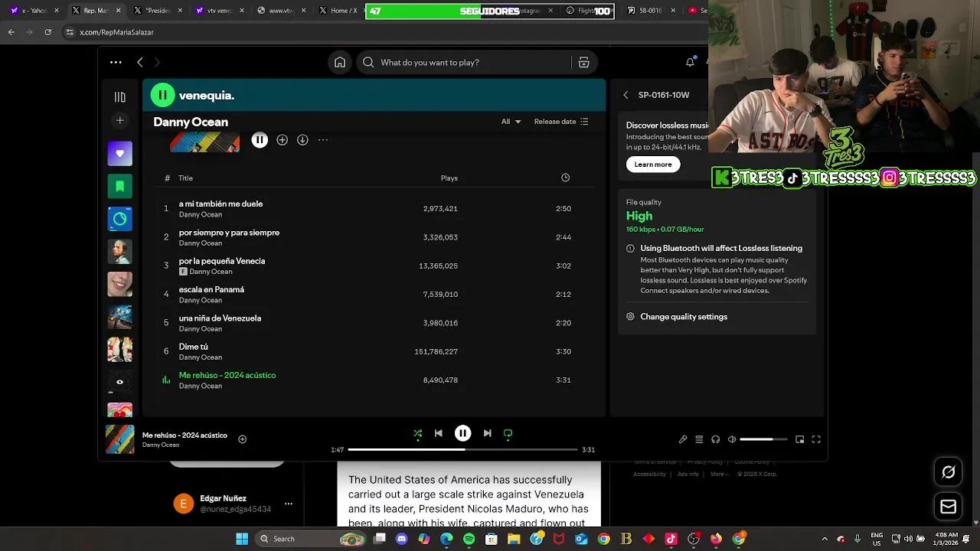Viewport: 980px width, 551px height.
Task: Click the browser address bar x.com/RepMariaSalazar
Action: 117,32
